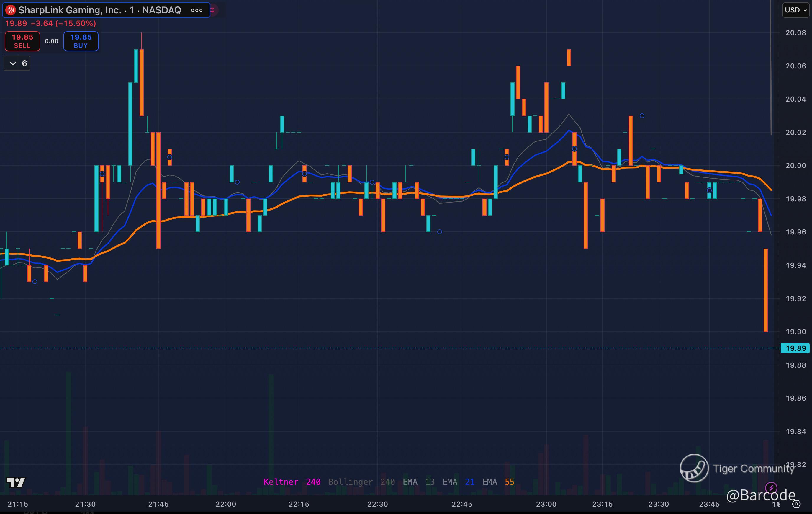This screenshot has height=514, width=812.
Task: Expand the collapsed indicators legend showing 6
Action: coord(17,63)
